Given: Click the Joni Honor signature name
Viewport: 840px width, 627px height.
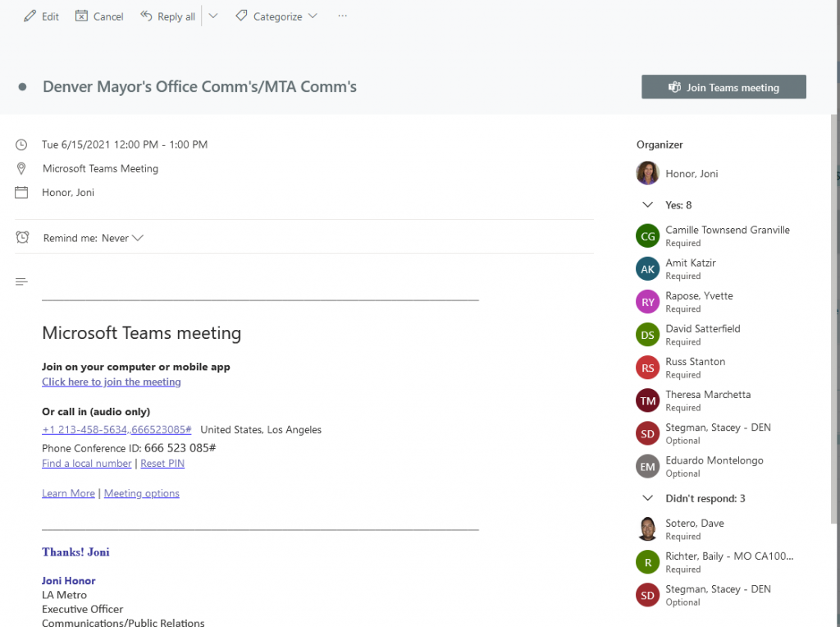Looking at the screenshot, I should tap(69, 581).
